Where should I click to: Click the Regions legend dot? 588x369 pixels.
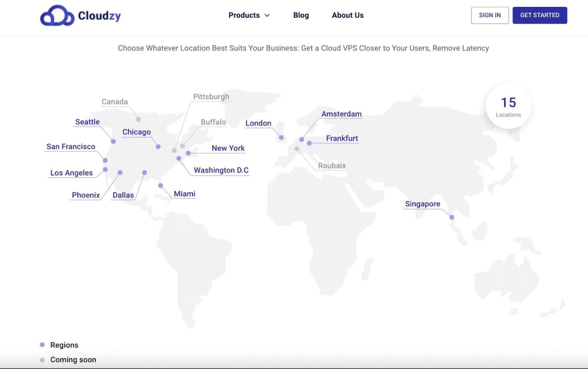(42, 345)
